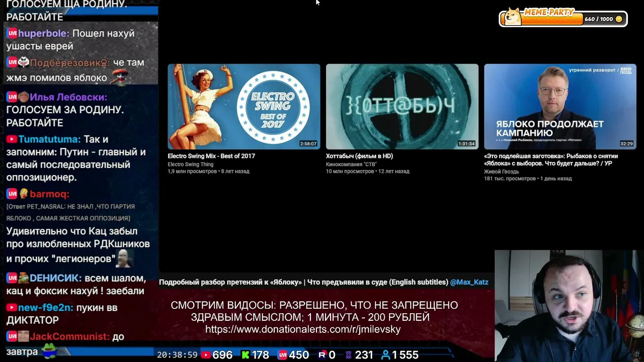Click the username Илья Лебовски in chat
This screenshot has width=644, height=362.
point(68,97)
